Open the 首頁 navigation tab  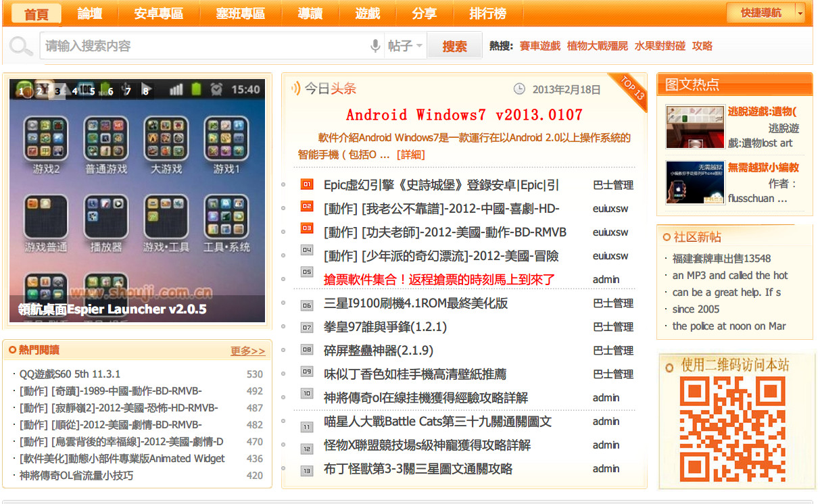(37, 14)
